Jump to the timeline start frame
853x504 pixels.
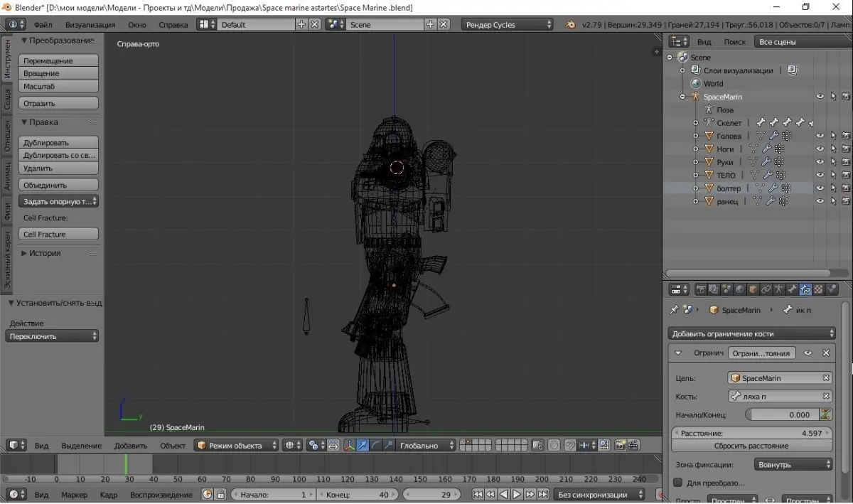(x=478, y=494)
